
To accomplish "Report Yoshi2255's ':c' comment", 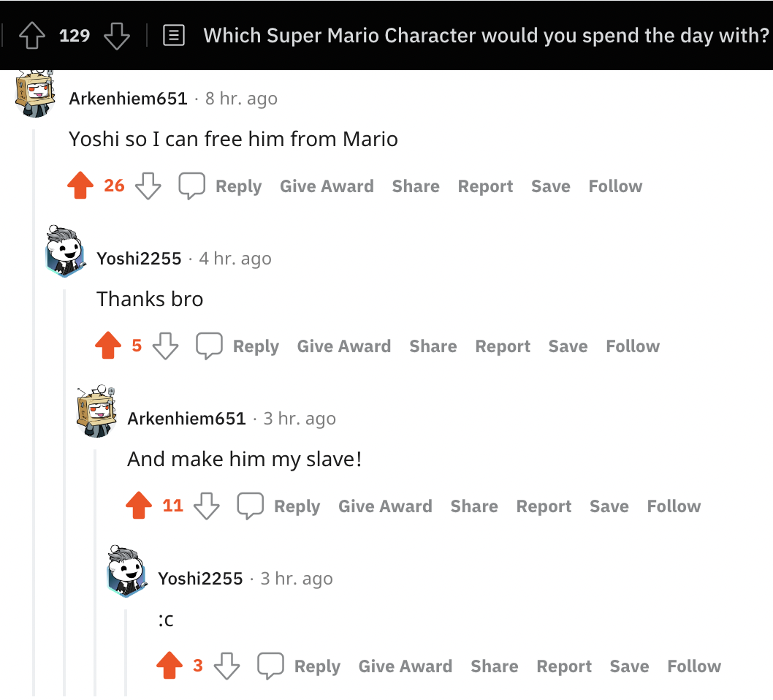I will point(563,666).
